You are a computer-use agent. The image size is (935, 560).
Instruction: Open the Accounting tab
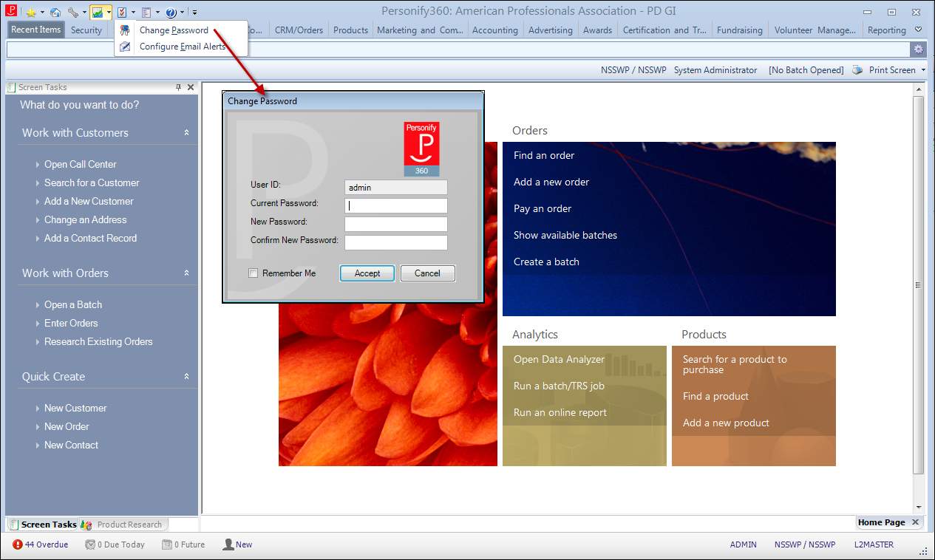click(495, 30)
